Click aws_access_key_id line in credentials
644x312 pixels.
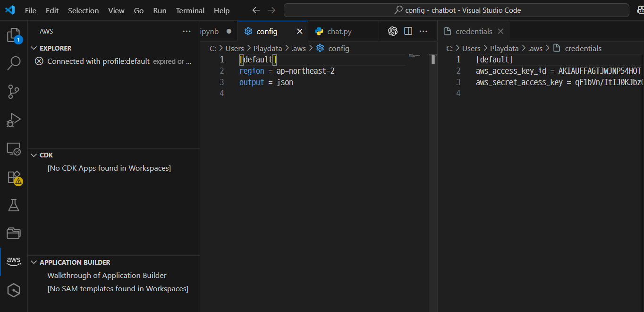tap(559, 71)
